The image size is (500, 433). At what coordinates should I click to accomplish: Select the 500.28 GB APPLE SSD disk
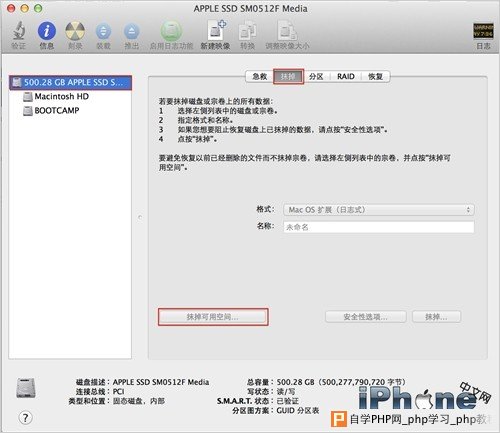click(x=70, y=83)
